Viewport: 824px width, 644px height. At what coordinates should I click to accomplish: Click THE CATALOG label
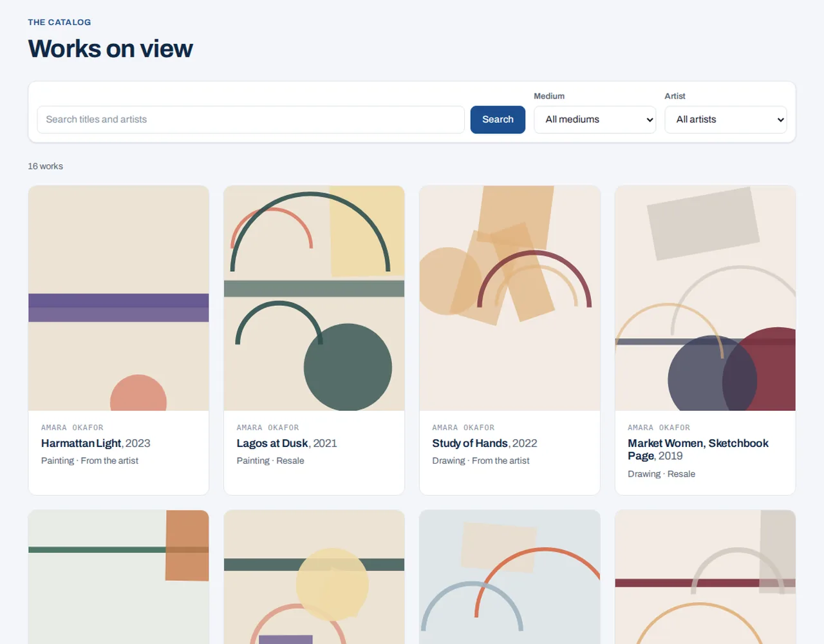pyautogui.click(x=59, y=22)
